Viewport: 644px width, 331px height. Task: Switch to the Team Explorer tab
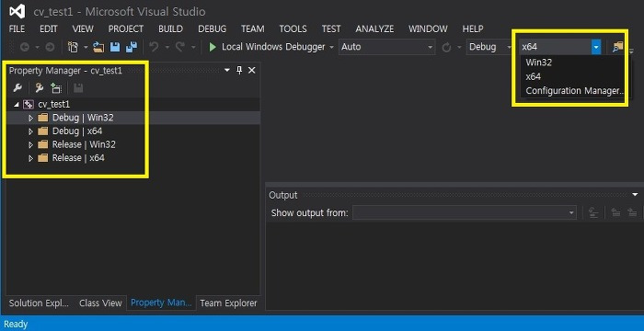(x=228, y=303)
